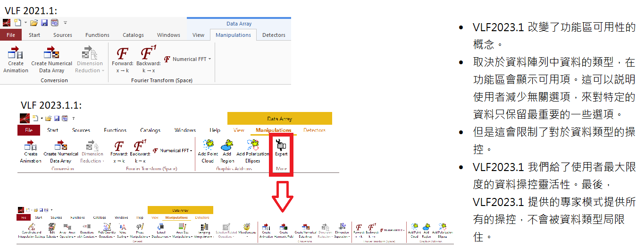Viewport: 644px width, 249px height.
Task: Open File tab in VLF 2021.1 ribbon
Action: (11, 35)
